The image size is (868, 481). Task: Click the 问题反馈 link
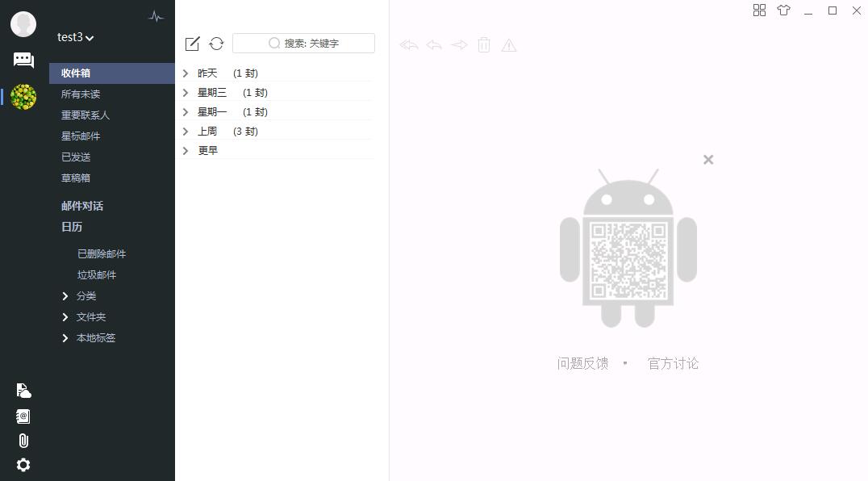click(583, 364)
